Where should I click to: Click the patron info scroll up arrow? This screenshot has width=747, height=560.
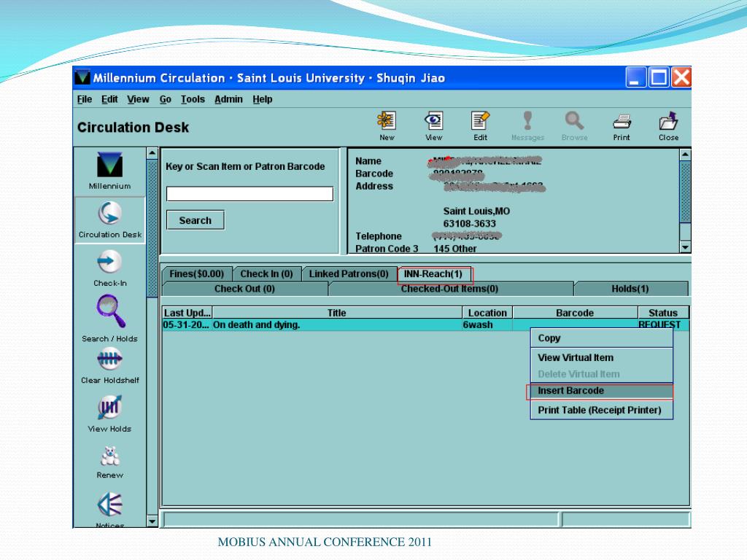click(685, 155)
